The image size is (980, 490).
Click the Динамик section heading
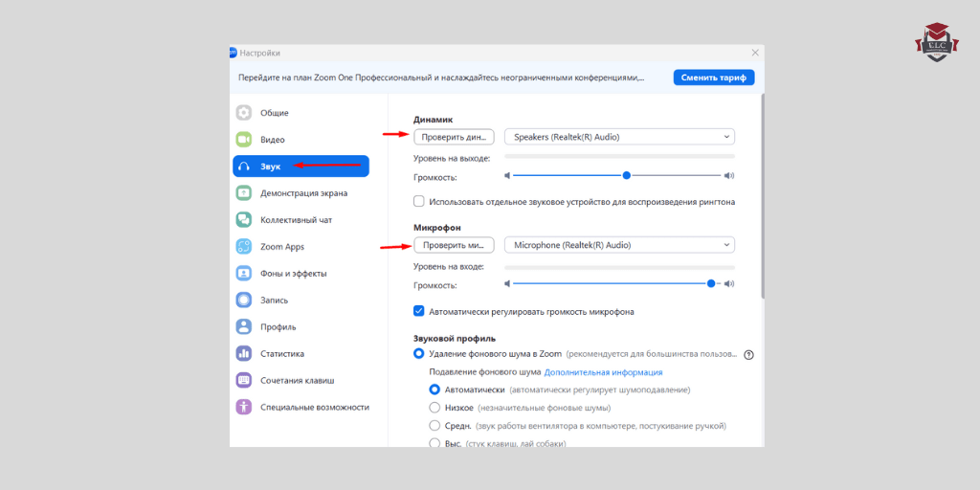click(x=433, y=120)
